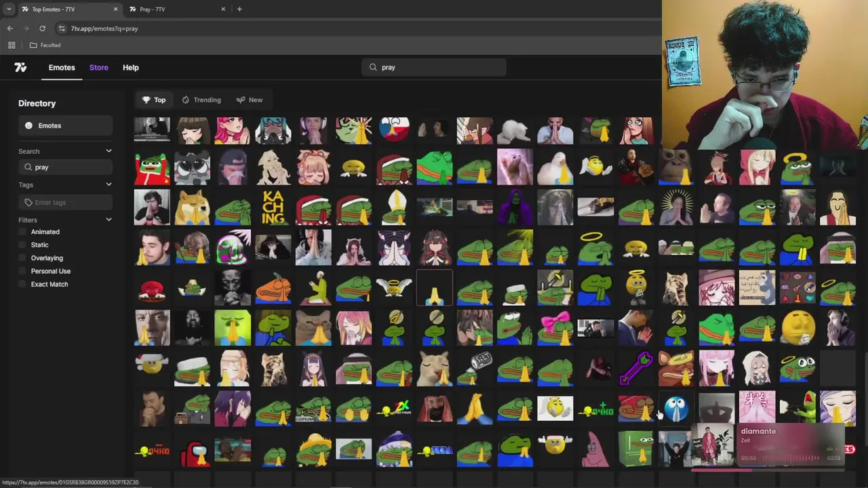Screen dimensions: 868x488
Task: Focus the header search box containing pray
Action: click(434, 67)
